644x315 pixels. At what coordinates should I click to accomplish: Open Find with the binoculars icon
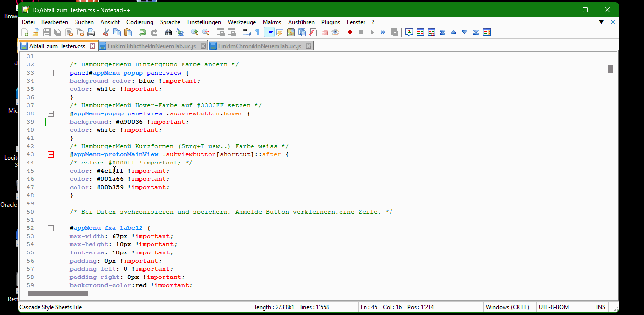pyautogui.click(x=168, y=32)
